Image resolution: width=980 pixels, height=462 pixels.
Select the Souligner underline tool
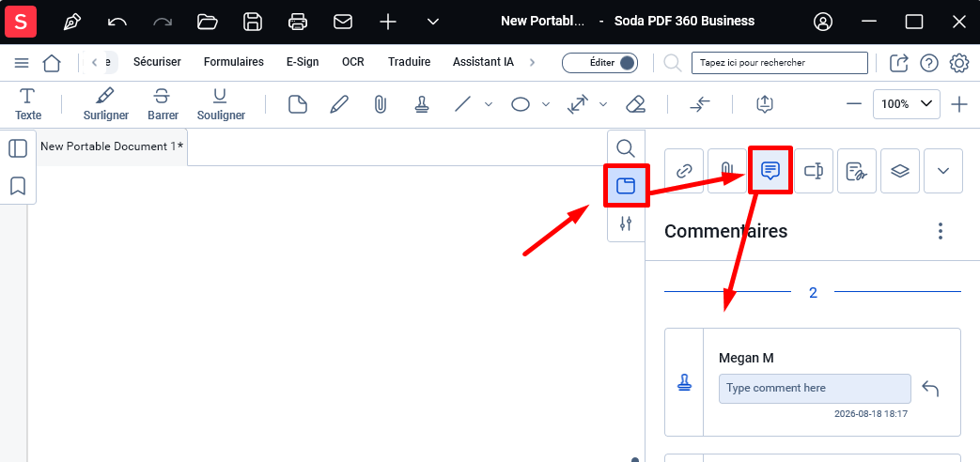pyautogui.click(x=221, y=103)
